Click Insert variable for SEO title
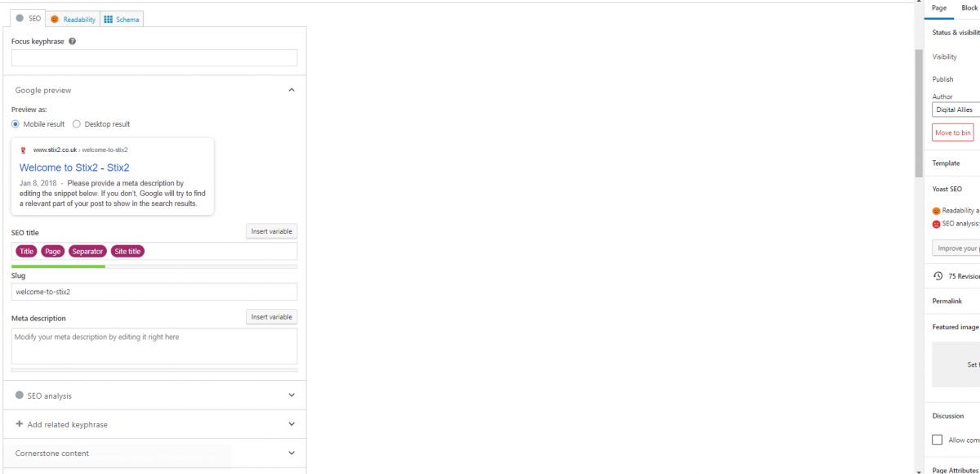This screenshot has width=980, height=474. [x=272, y=231]
